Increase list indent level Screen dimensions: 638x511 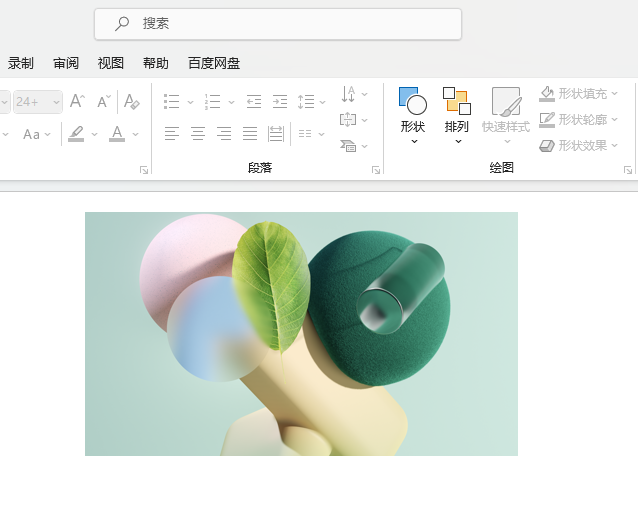point(280,102)
